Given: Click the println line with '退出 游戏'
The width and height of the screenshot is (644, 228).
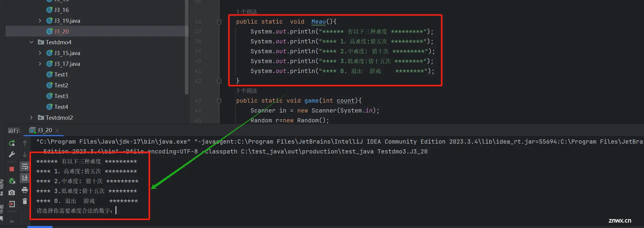Looking at the screenshot, I should click(342, 71).
